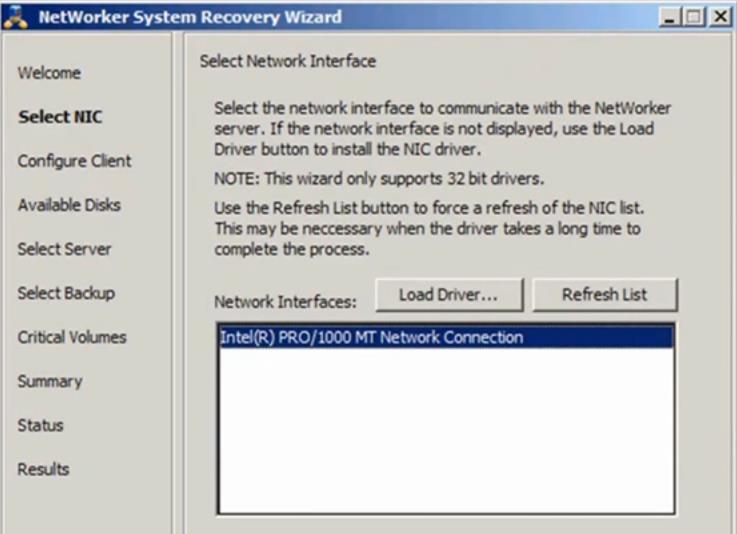Jump to Configure Client step
Image resolution: width=737 pixels, height=534 pixels.
coord(74,161)
